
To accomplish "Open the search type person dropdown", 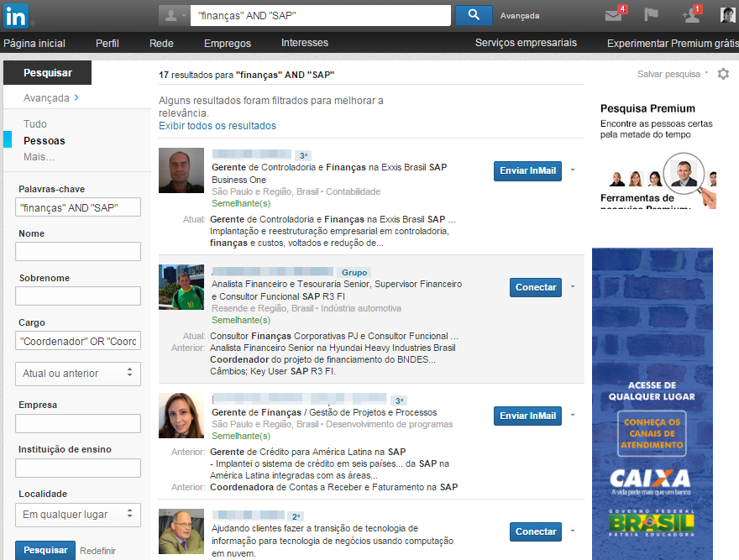I will pyautogui.click(x=175, y=16).
